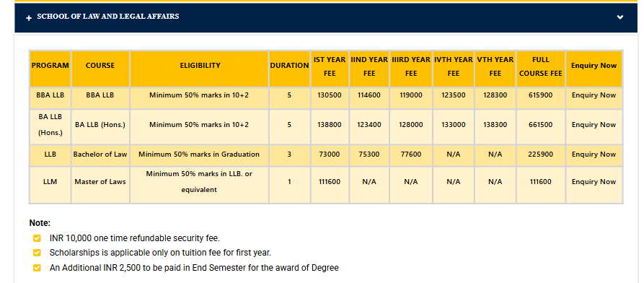This screenshot has width=644, height=283.
Task: Click BA LLB (Hons.) in the Course column
Action: [100, 125]
